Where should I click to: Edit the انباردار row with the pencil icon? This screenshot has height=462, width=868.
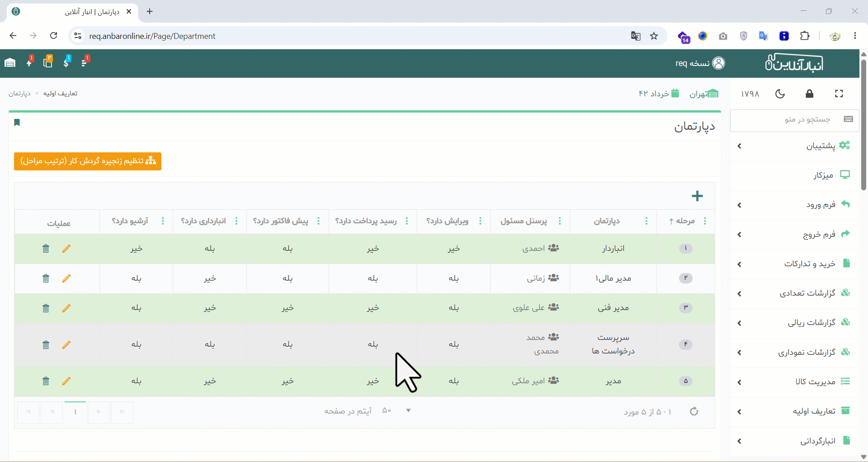(x=66, y=249)
